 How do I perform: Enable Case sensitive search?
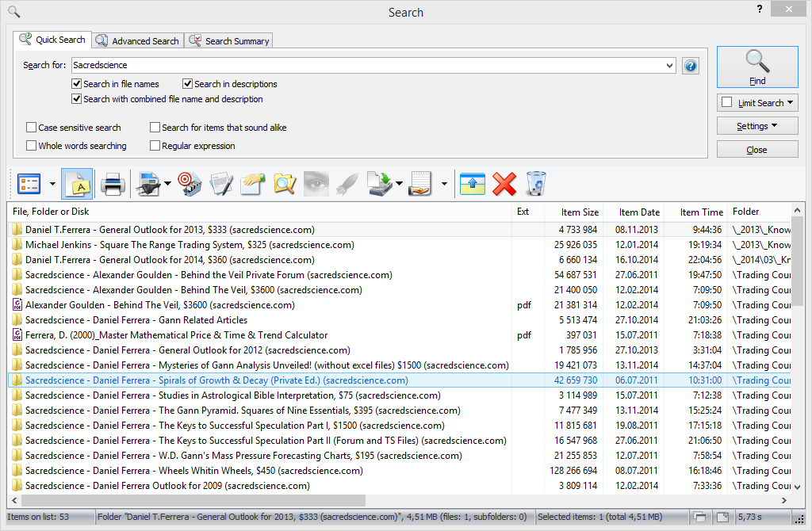tap(31, 128)
